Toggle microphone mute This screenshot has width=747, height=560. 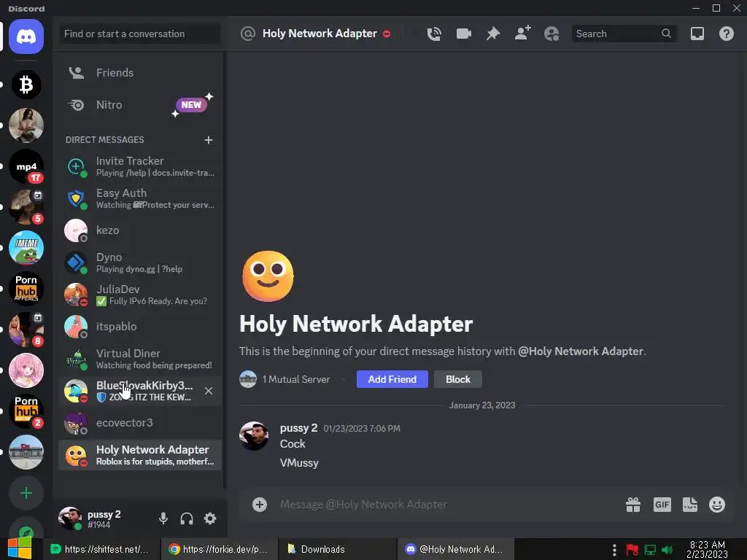tap(163, 518)
